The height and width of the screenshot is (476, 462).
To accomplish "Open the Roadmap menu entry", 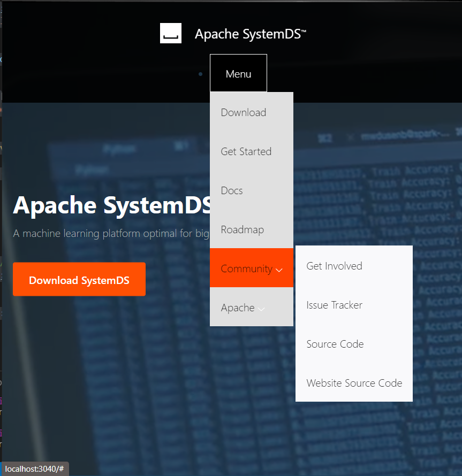I will tap(252, 229).
